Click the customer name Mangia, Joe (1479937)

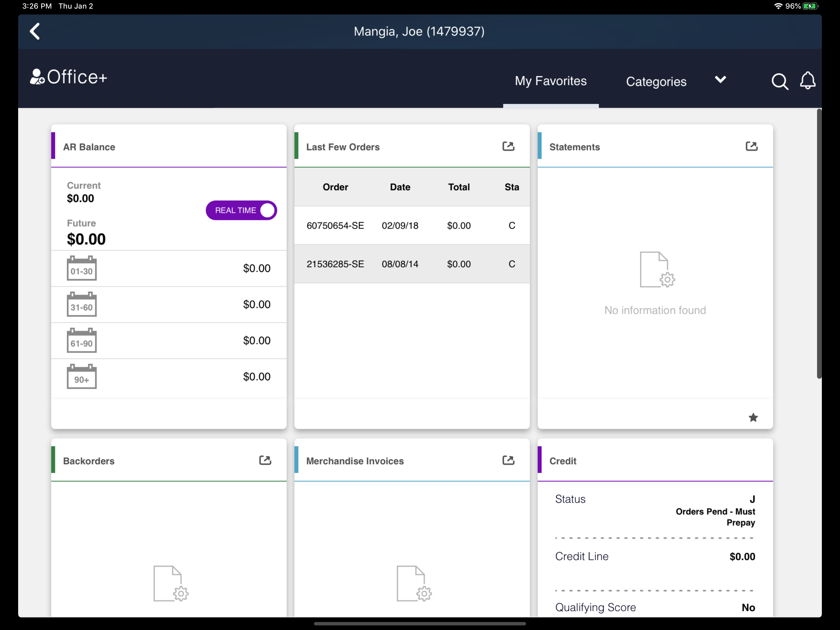click(x=419, y=31)
